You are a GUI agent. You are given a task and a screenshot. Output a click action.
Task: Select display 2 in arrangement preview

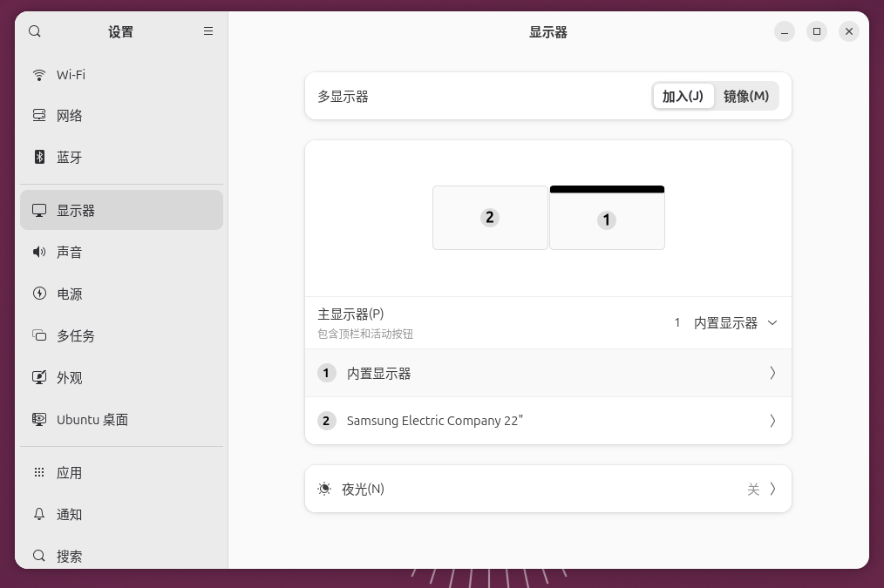click(x=490, y=218)
